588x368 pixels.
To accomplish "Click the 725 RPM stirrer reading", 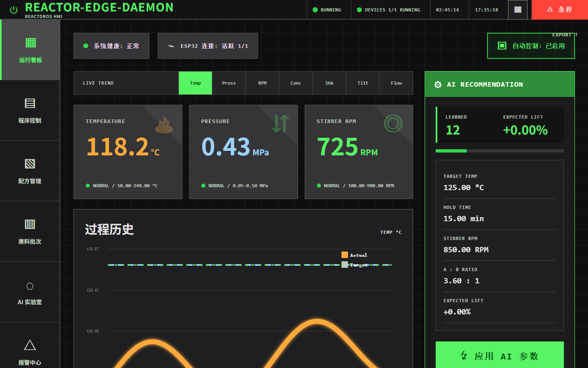I will tap(347, 147).
